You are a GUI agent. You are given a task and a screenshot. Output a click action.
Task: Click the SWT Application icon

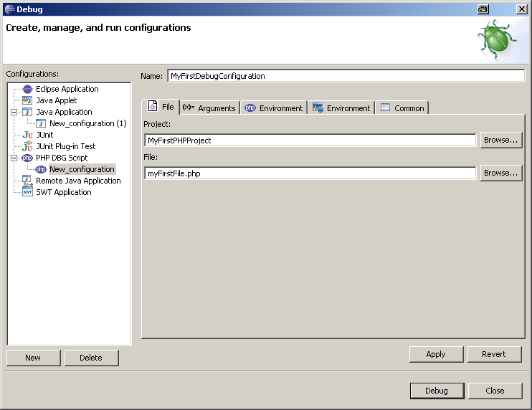[x=27, y=192]
